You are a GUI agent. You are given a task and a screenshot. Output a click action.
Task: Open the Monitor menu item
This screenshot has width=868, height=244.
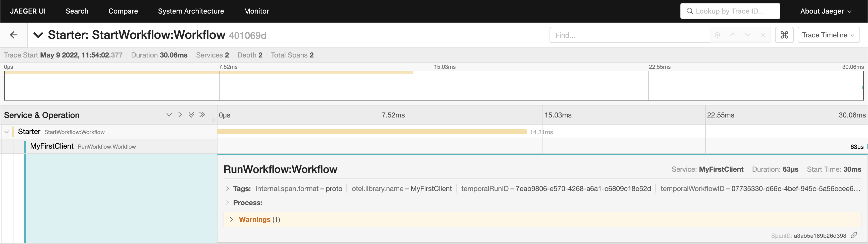(x=256, y=11)
